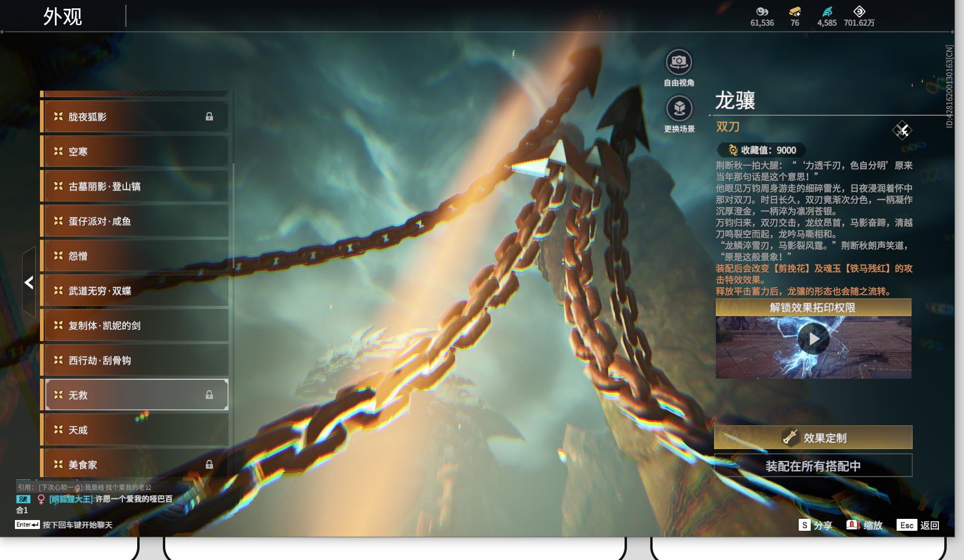
Task: Click the teal feather currency icon showing 4,585
Action: click(827, 11)
